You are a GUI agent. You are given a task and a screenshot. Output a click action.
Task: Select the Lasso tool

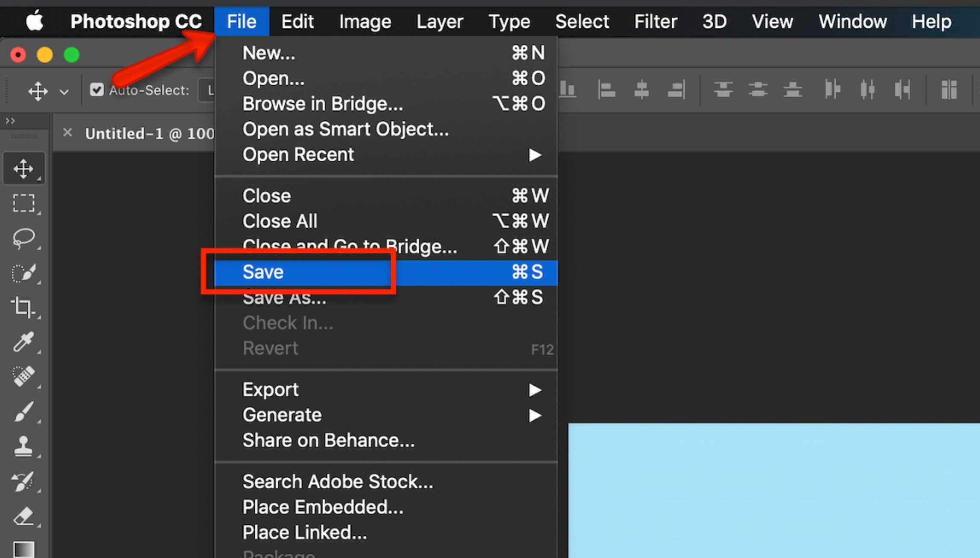[24, 238]
